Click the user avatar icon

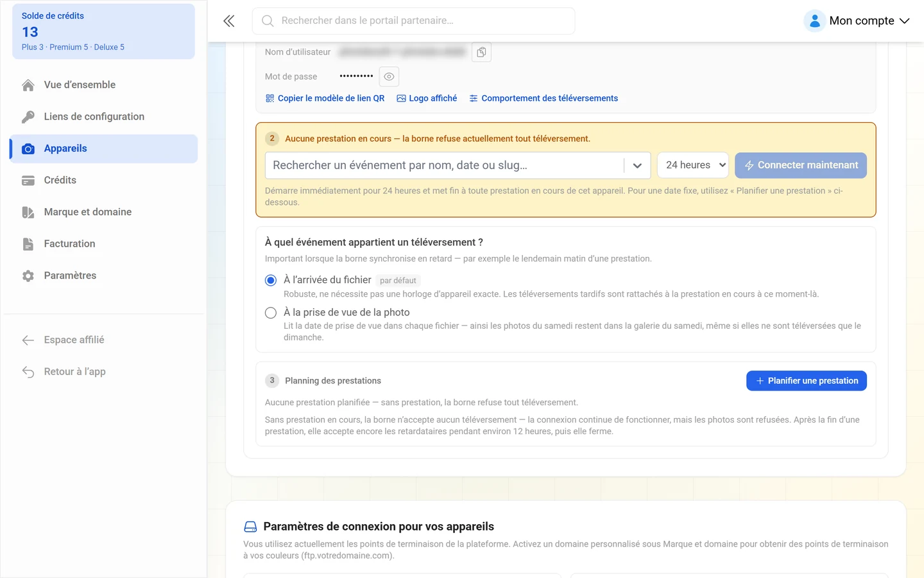pos(814,21)
